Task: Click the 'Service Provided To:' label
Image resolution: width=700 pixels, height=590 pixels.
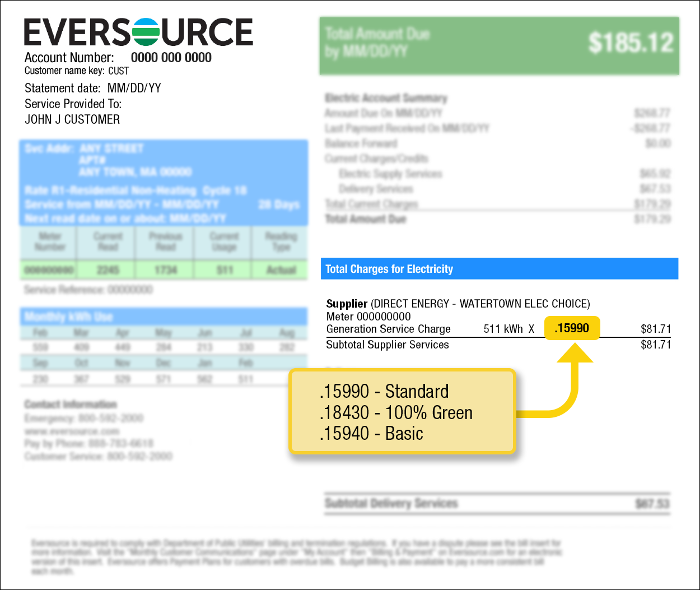Action: (x=73, y=104)
